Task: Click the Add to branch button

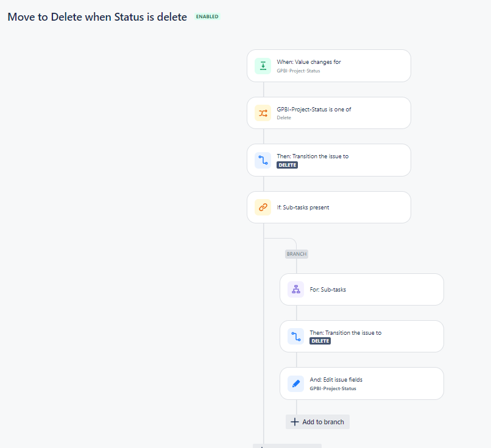Action: tap(317, 422)
